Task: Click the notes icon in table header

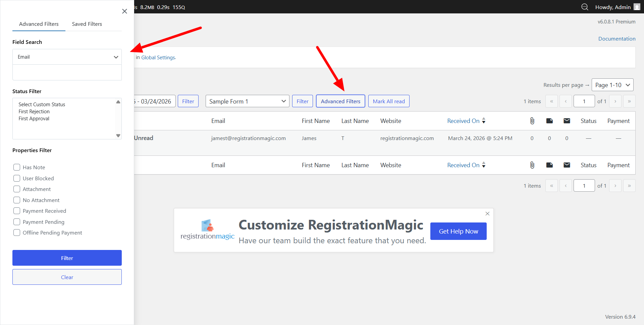Action: tap(549, 121)
